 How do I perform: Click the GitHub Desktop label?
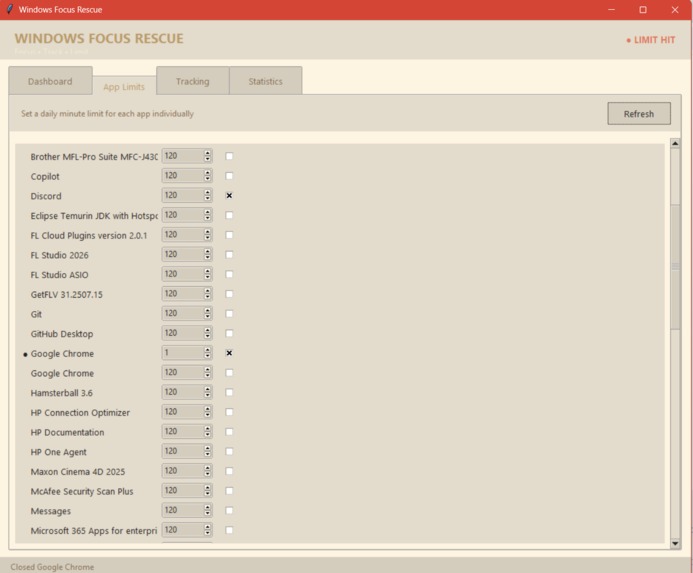tap(62, 334)
